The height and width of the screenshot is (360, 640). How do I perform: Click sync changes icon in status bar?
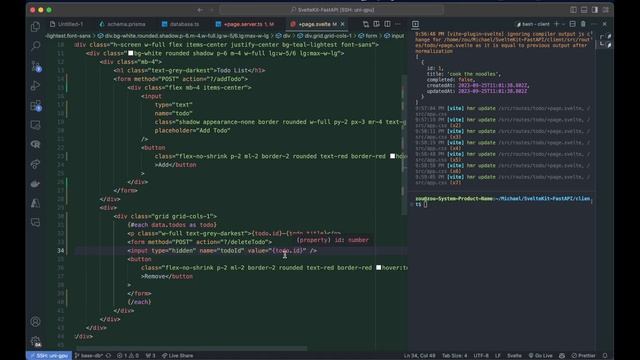pyautogui.click(x=108, y=356)
